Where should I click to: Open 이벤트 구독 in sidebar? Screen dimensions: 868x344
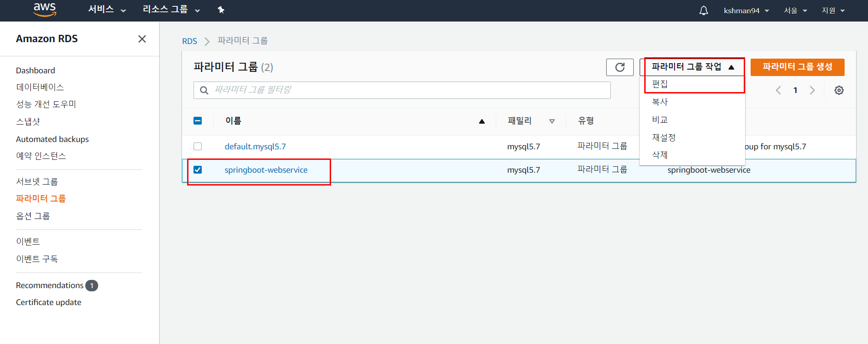37,259
